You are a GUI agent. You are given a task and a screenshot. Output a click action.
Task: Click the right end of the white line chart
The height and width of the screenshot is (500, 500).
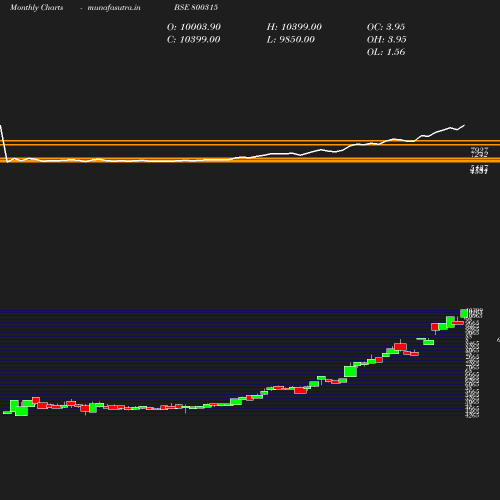click(464, 125)
